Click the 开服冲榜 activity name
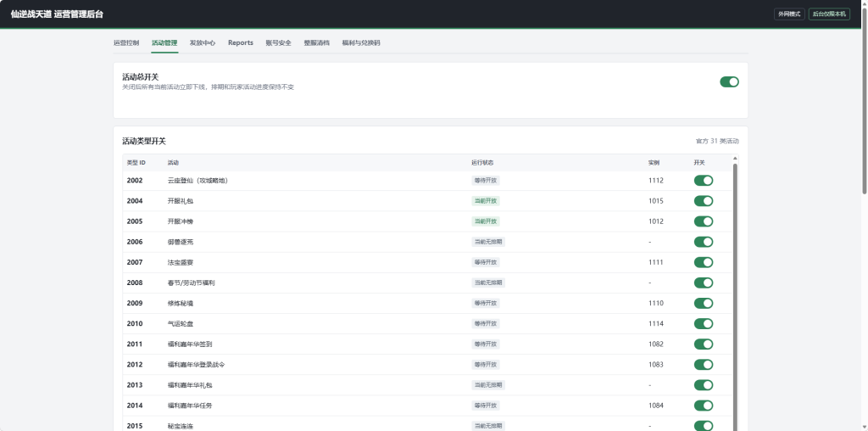The width and height of the screenshot is (868, 431). point(181,221)
